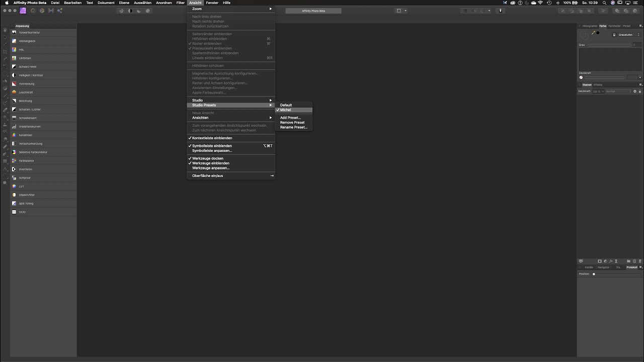The height and width of the screenshot is (362, 644).
Task: Open the layer Deckkraft 100 % dropdown
Action: [x=598, y=92]
